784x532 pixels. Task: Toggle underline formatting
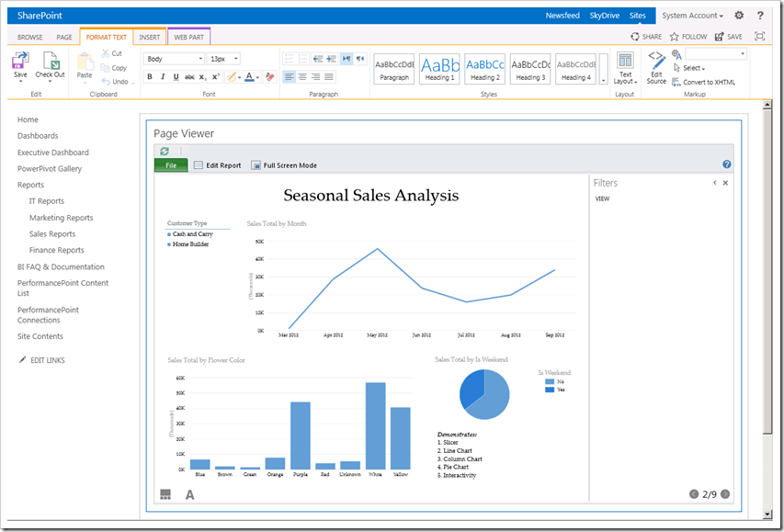(176, 77)
